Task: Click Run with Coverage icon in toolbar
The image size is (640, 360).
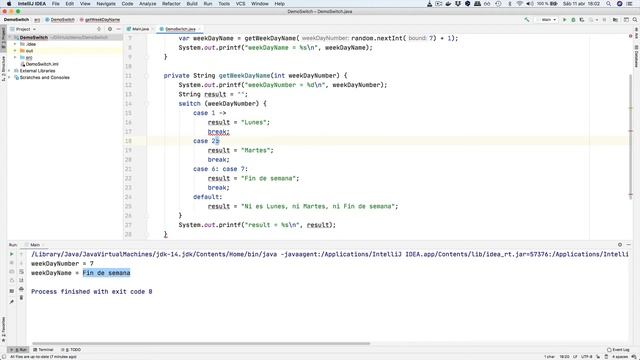Action: (582, 20)
